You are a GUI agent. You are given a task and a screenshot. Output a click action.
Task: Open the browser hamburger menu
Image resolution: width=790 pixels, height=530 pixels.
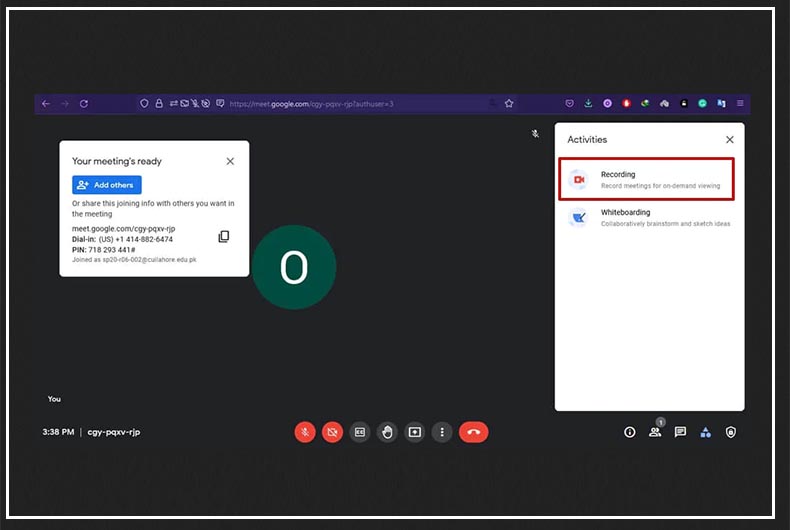[x=740, y=104]
